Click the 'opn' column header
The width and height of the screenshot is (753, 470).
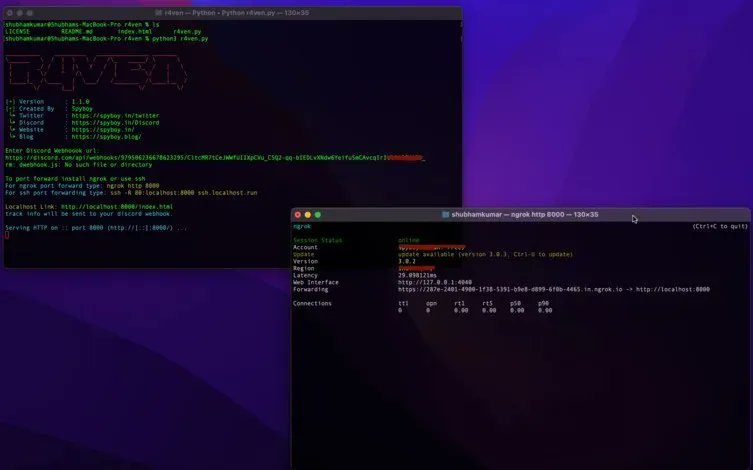click(x=431, y=303)
